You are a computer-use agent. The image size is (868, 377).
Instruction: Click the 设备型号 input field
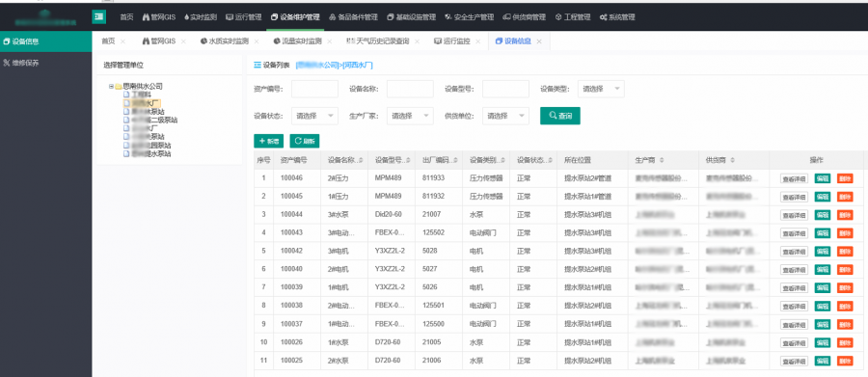pyautogui.click(x=505, y=89)
